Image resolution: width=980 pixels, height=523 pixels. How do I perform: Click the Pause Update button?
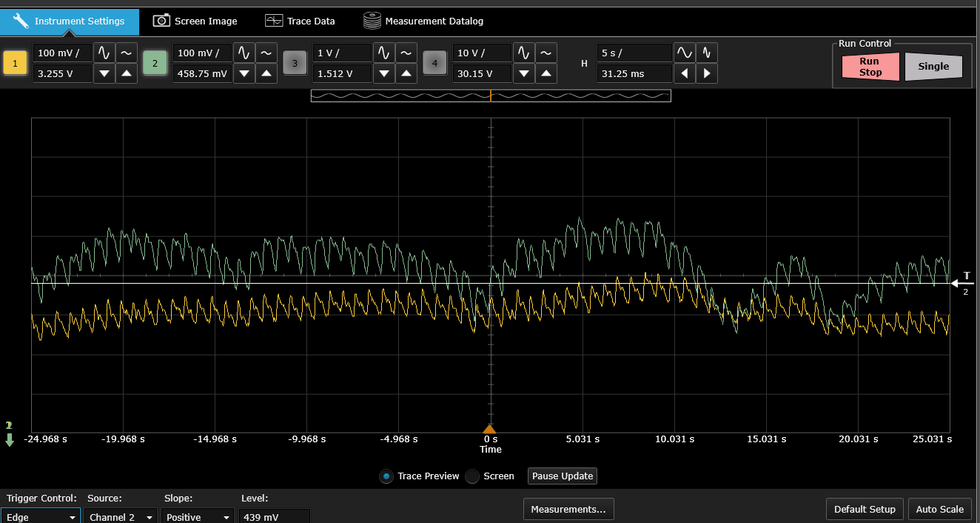562,476
